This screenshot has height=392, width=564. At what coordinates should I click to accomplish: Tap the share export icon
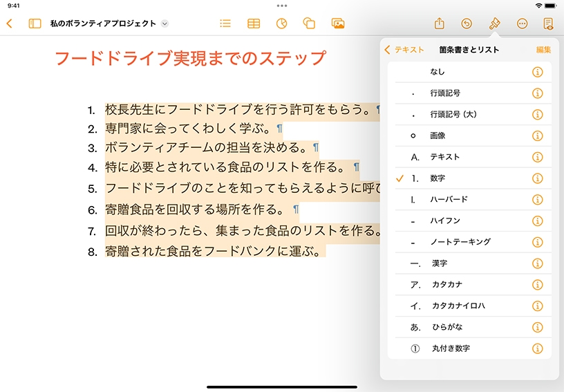coord(439,24)
